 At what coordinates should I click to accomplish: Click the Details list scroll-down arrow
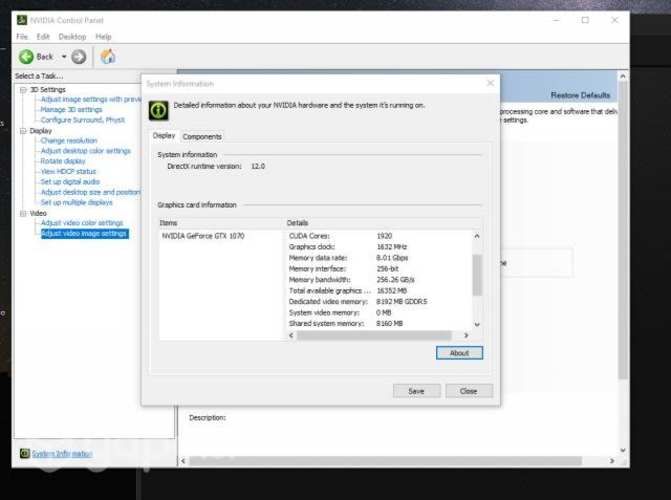tap(477, 324)
